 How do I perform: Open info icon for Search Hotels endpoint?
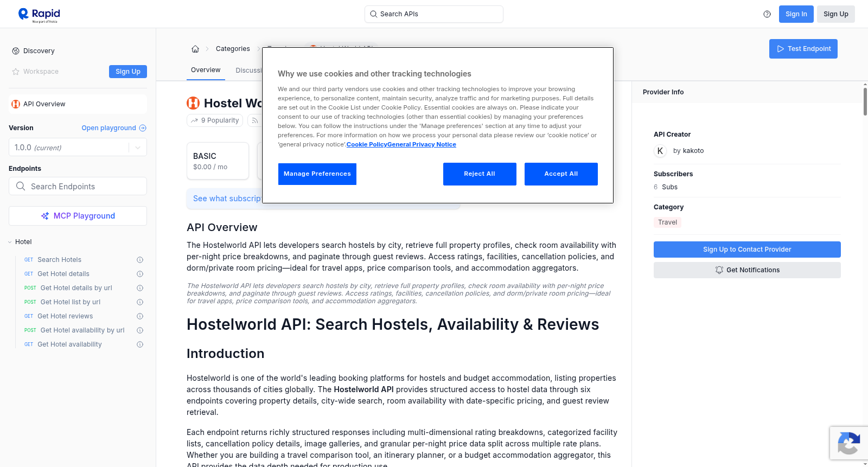point(140,260)
